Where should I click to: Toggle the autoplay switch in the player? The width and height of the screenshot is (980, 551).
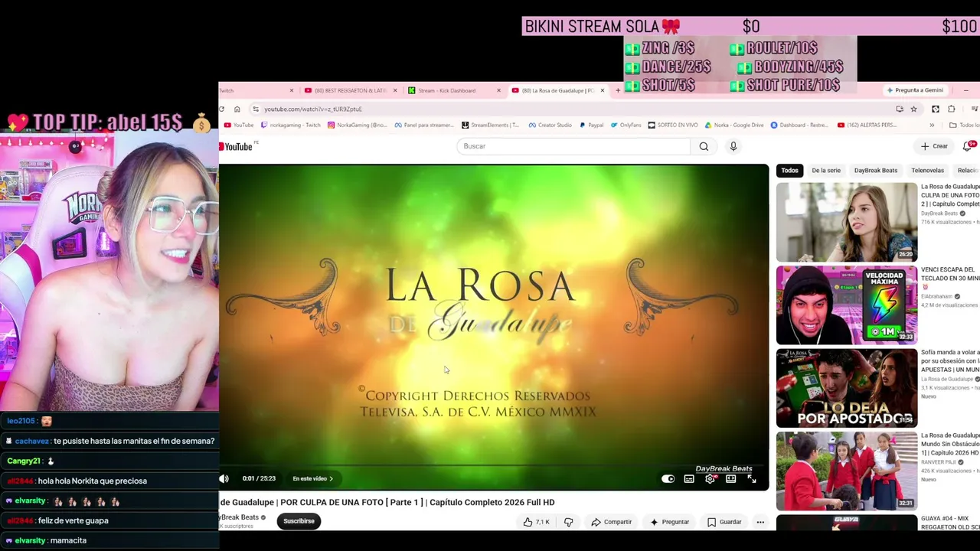[668, 479]
